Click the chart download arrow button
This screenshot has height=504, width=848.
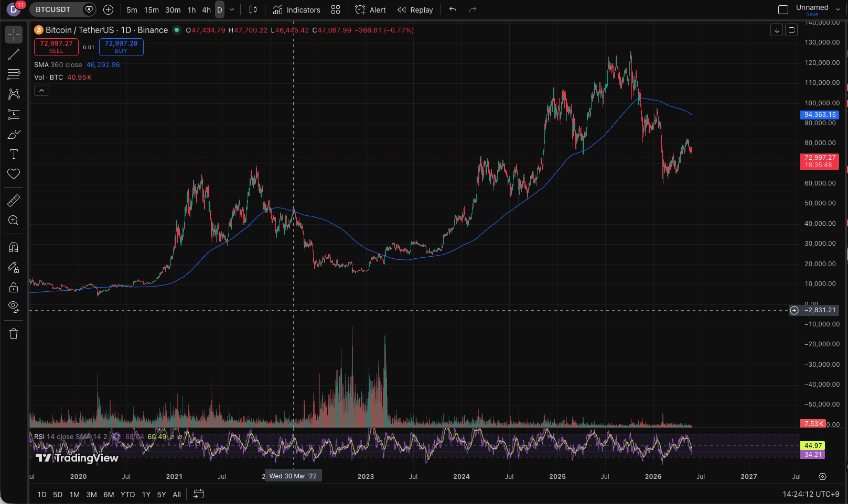tap(777, 30)
